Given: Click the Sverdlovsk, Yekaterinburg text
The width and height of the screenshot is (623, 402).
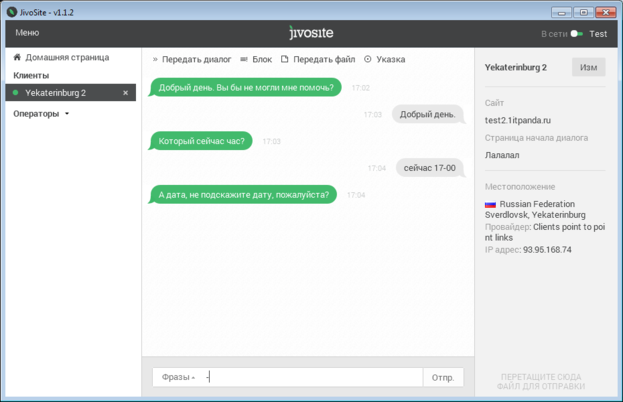Looking at the screenshot, I should point(535,215).
